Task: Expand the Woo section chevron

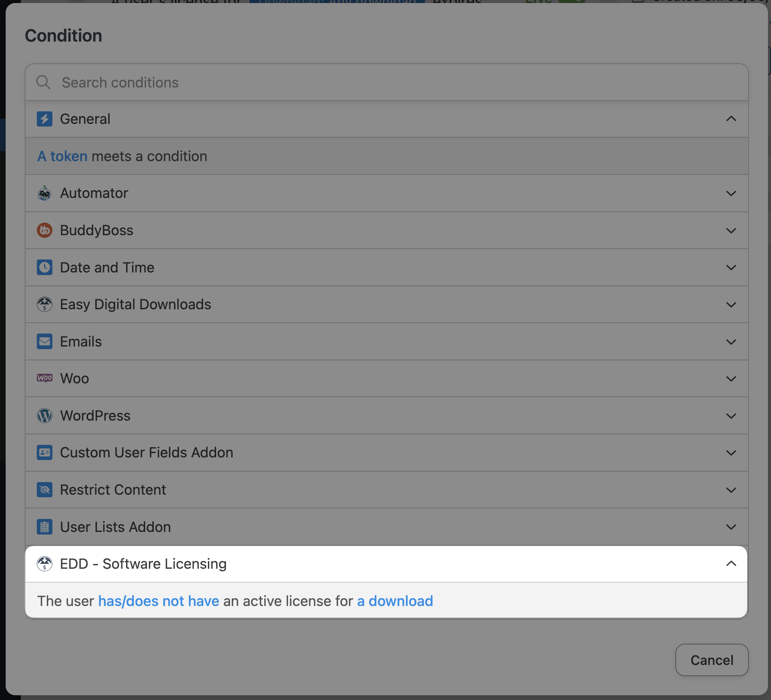Action: click(x=731, y=379)
